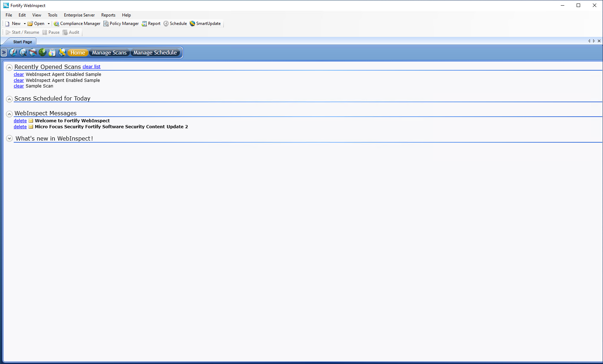Collapse the Recently Opened Scans section
The height and width of the screenshot is (364, 603).
9,67
